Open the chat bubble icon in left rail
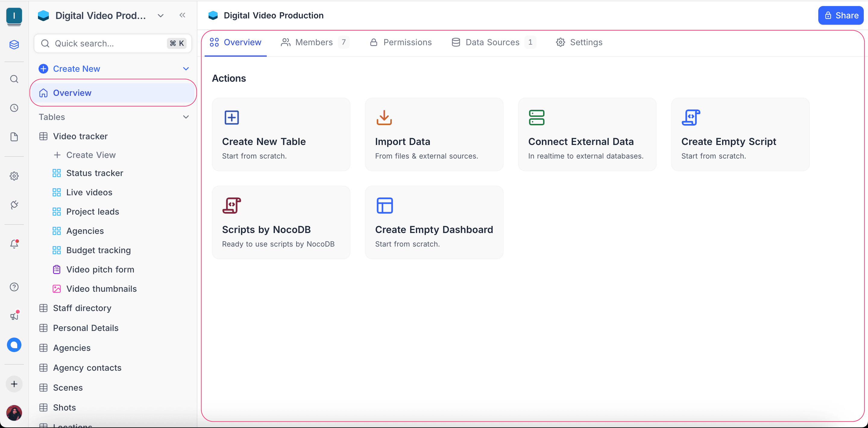868x428 pixels. coord(14,345)
